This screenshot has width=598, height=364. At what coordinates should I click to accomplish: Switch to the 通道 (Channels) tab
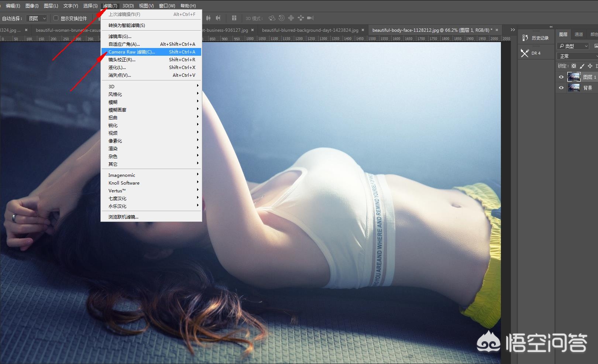[578, 34]
